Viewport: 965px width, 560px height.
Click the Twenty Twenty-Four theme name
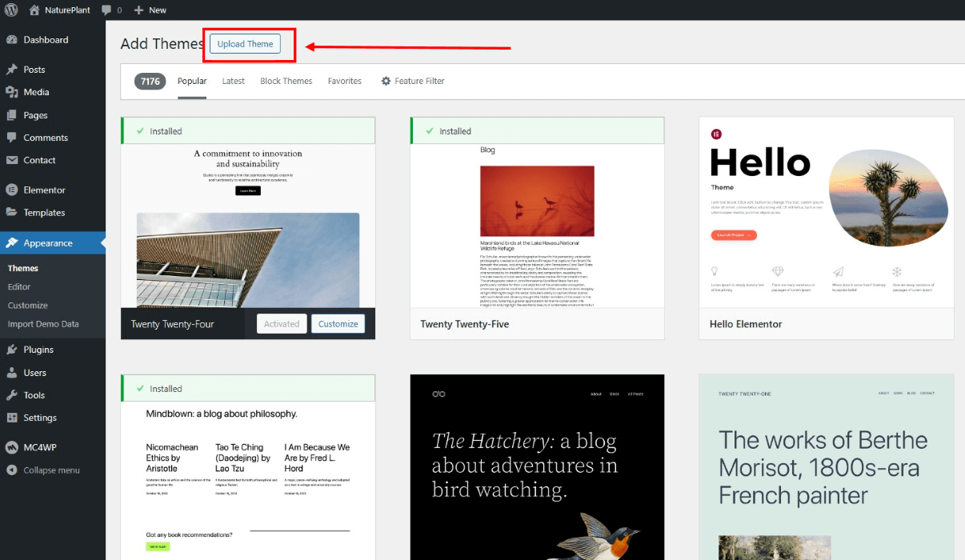tap(173, 324)
